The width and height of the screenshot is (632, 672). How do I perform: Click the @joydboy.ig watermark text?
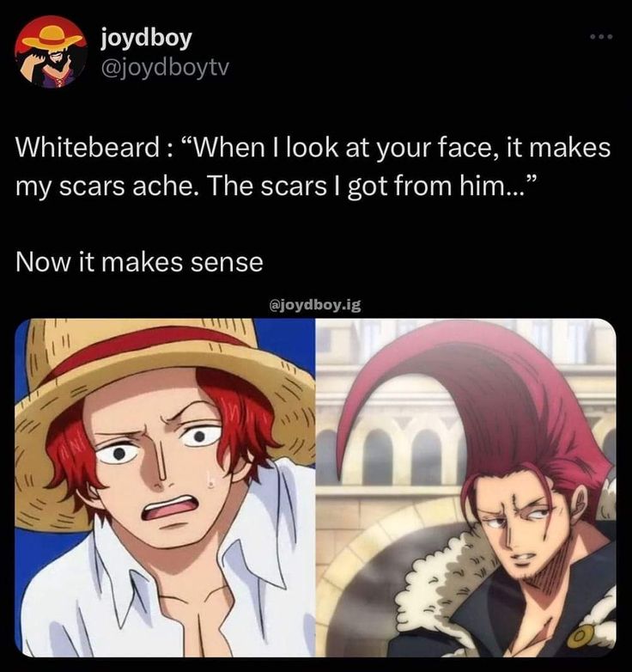point(315,305)
